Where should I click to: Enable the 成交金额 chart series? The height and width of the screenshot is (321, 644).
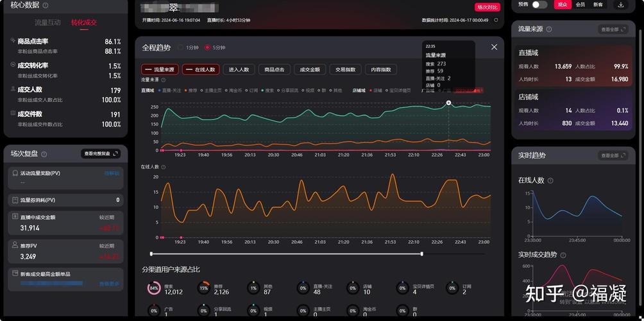(310, 69)
